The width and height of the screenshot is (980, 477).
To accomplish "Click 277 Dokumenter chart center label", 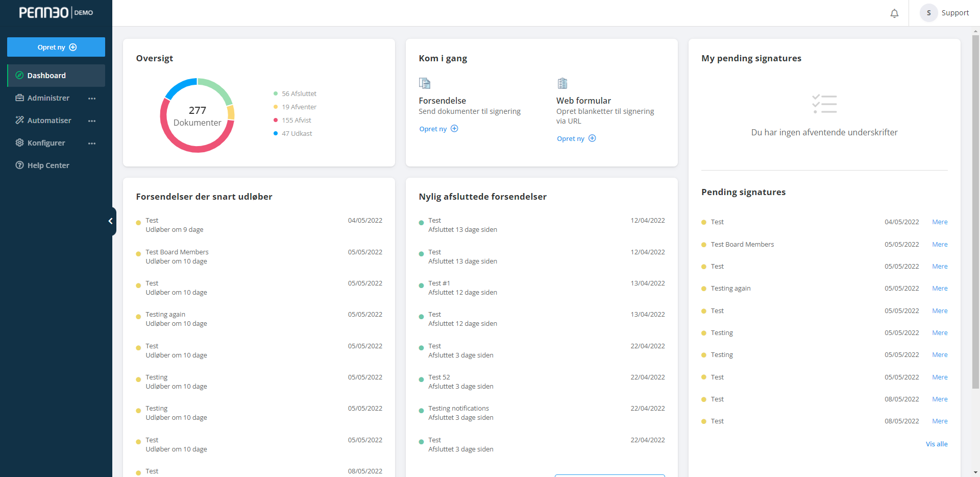I will pos(197,116).
